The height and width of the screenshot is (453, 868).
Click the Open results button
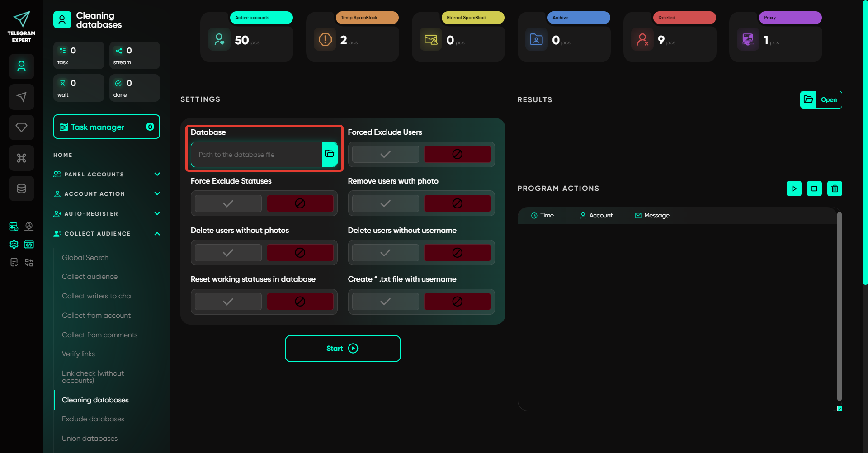click(821, 99)
